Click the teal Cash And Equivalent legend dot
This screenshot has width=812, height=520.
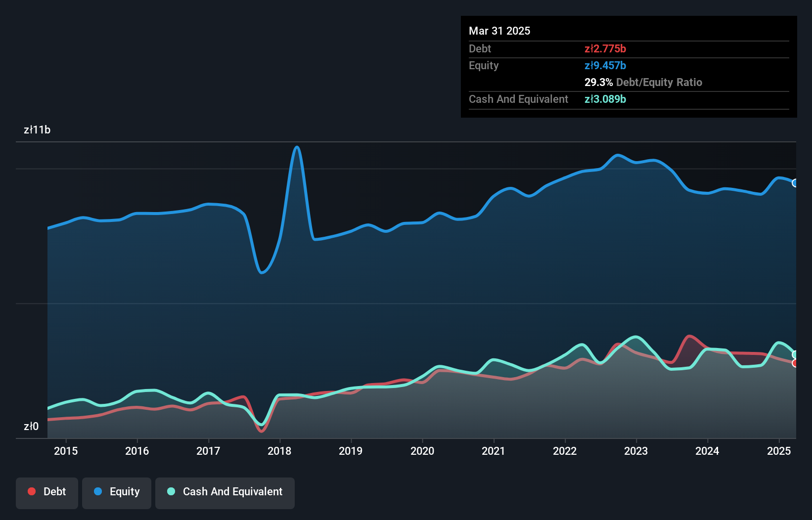click(x=171, y=491)
